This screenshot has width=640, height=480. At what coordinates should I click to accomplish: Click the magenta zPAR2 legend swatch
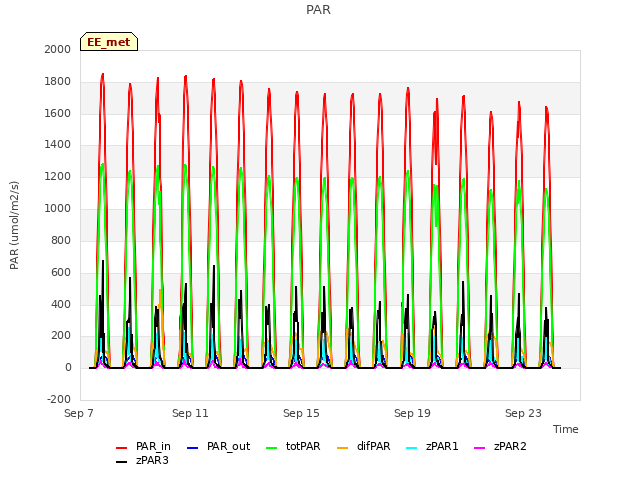tap(480, 448)
